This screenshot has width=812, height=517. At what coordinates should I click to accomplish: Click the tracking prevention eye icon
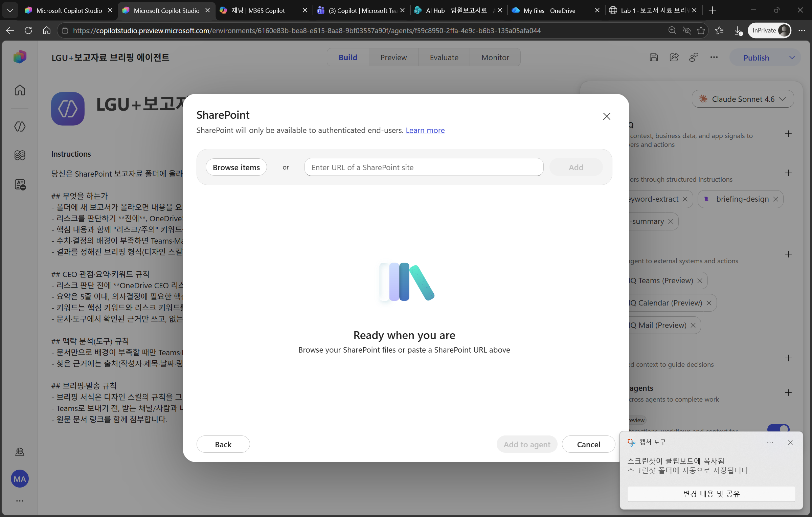686,30
